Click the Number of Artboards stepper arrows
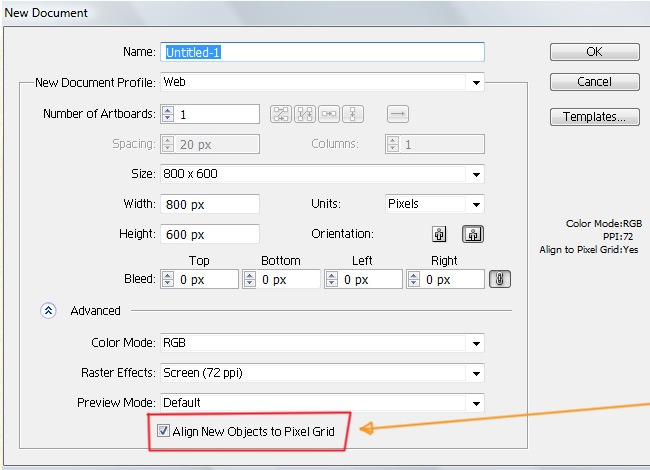This screenshot has width=650, height=470. coord(168,114)
